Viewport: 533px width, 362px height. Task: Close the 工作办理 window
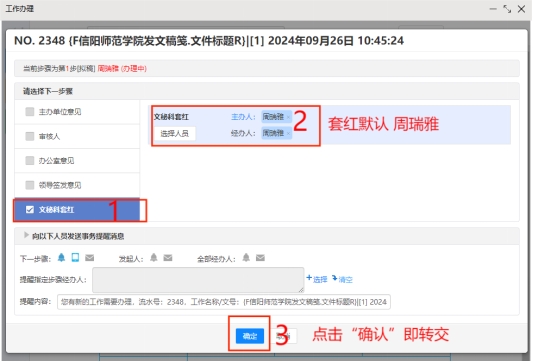pyautogui.click(x=521, y=9)
